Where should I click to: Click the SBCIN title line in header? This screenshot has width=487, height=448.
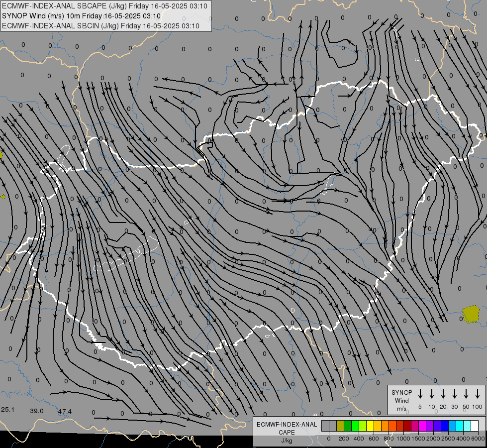100,26
